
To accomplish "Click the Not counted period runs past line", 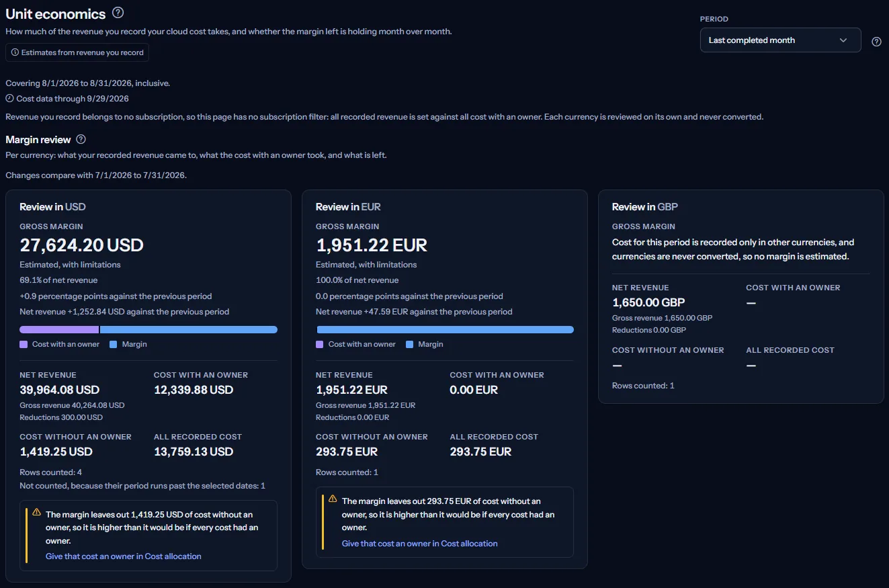I will (143, 486).
